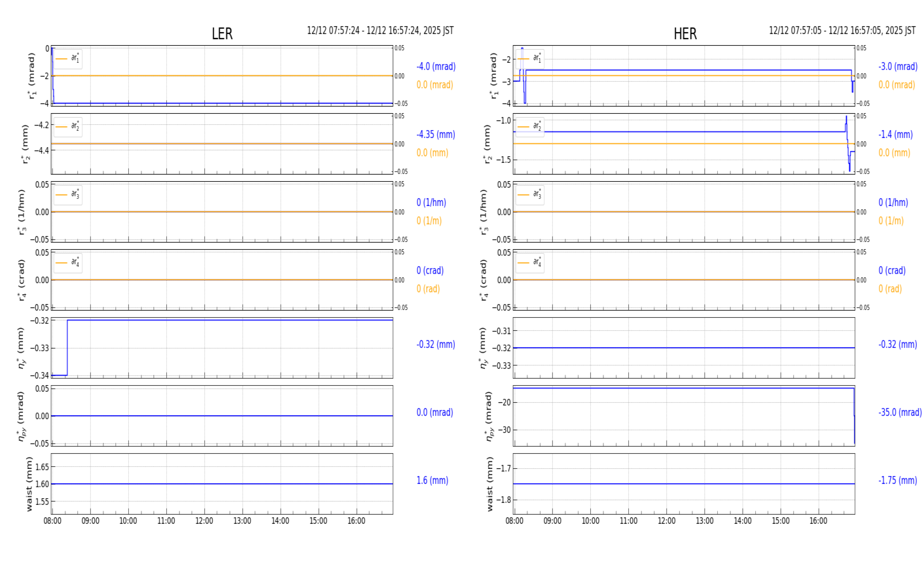The height and width of the screenshot is (565, 924).
Task: Click the ∂r4* legend in HER plot
Action: tap(530, 263)
